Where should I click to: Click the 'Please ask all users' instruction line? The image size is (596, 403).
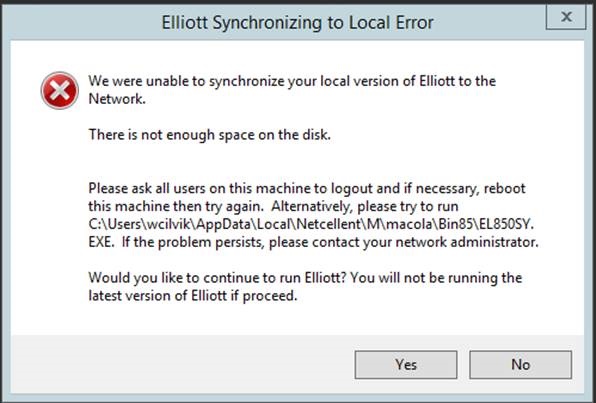pyautogui.click(x=307, y=189)
